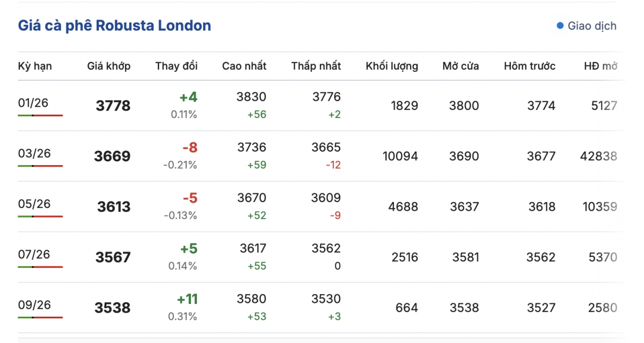Click the 3778 matched price for 01/26
The width and height of the screenshot is (644, 343).
(x=113, y=106)
